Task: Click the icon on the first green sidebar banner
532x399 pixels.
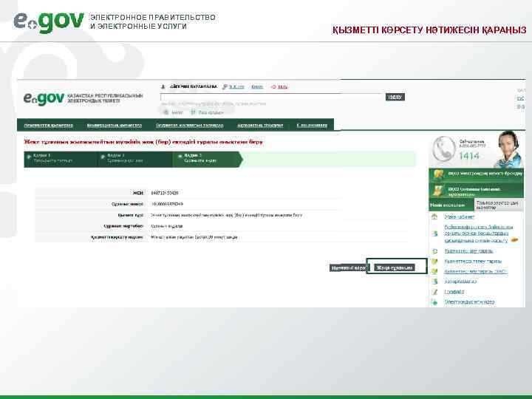Action: coord(438,174)
